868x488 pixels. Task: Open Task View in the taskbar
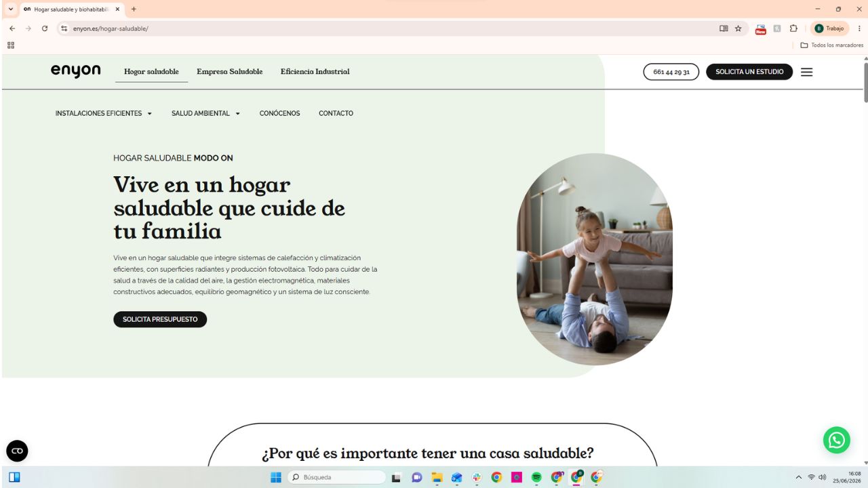[397, 477]
